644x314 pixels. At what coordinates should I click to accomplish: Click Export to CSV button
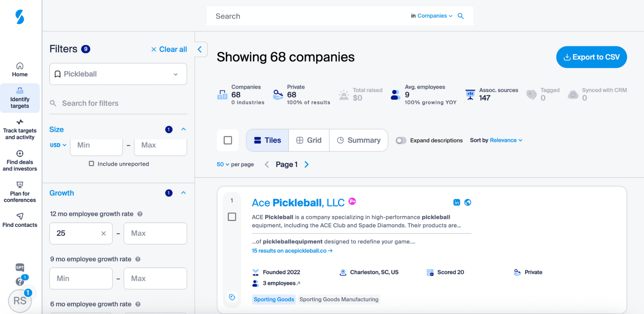coord(591,57)
